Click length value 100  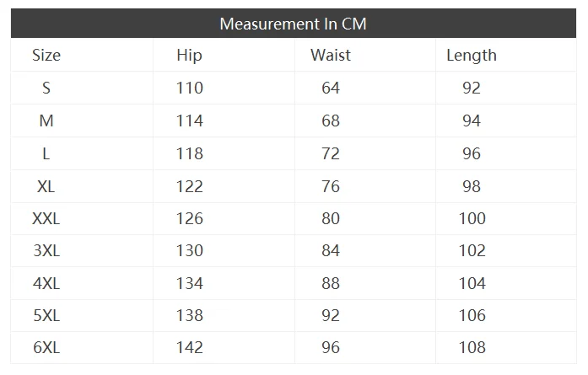click(x=472, y=218)
